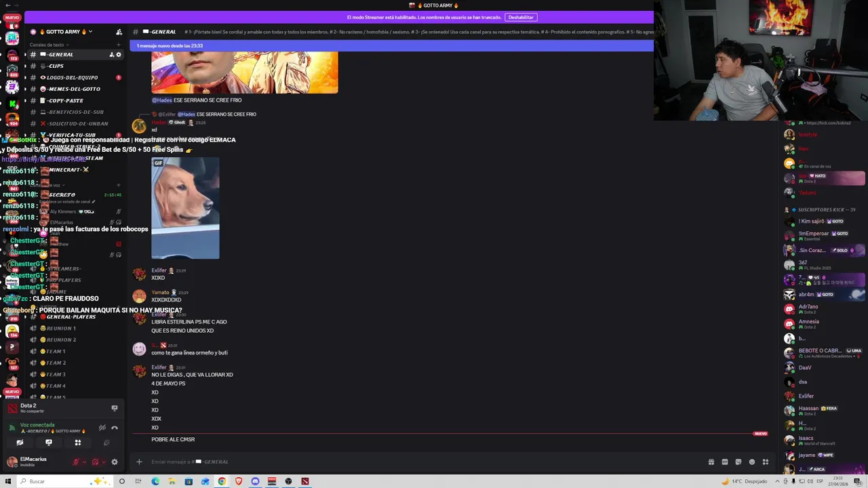Show hidden system tray icons chevron
Viewport: 868px width, 488px height.
point(776,481)
